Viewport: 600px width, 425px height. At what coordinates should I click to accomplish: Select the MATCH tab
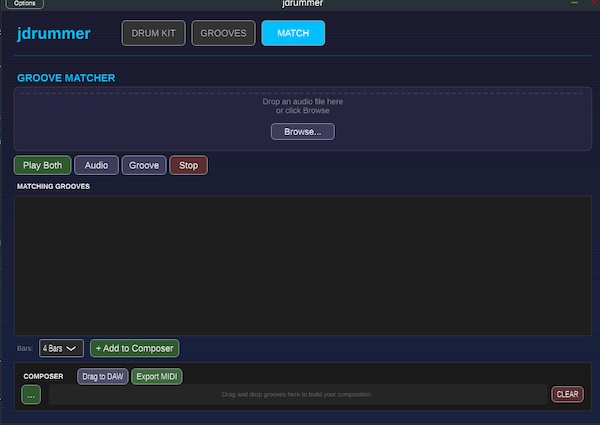coord(293,33)
